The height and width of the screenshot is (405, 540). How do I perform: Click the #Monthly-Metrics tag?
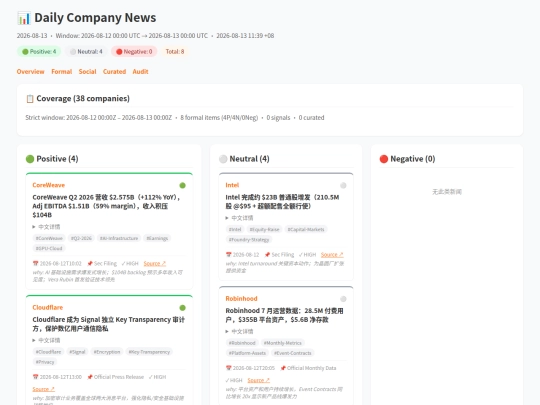coord(282,343)
